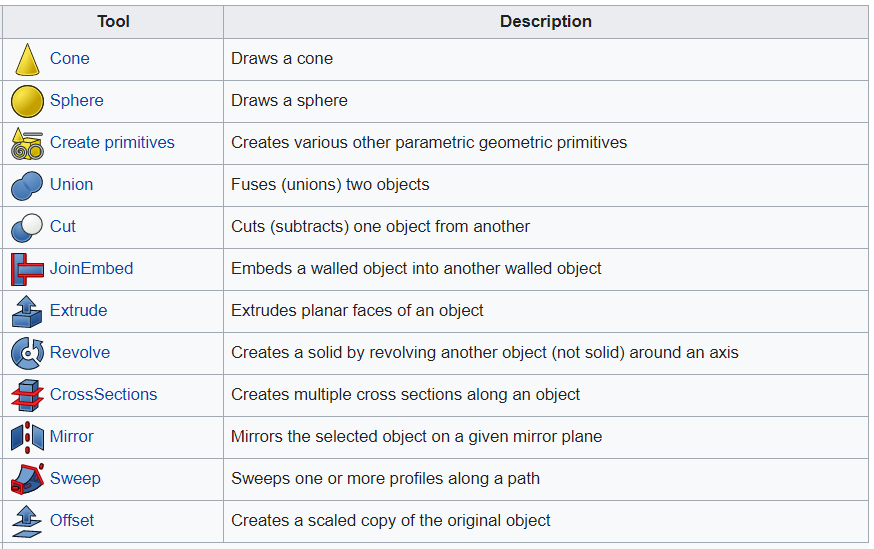
Task: Click the Create primitives icon
Action: point(27,143)
